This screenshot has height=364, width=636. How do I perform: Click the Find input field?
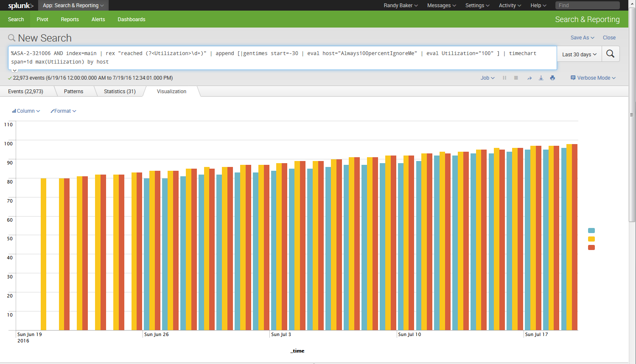[x=587, y=5]
